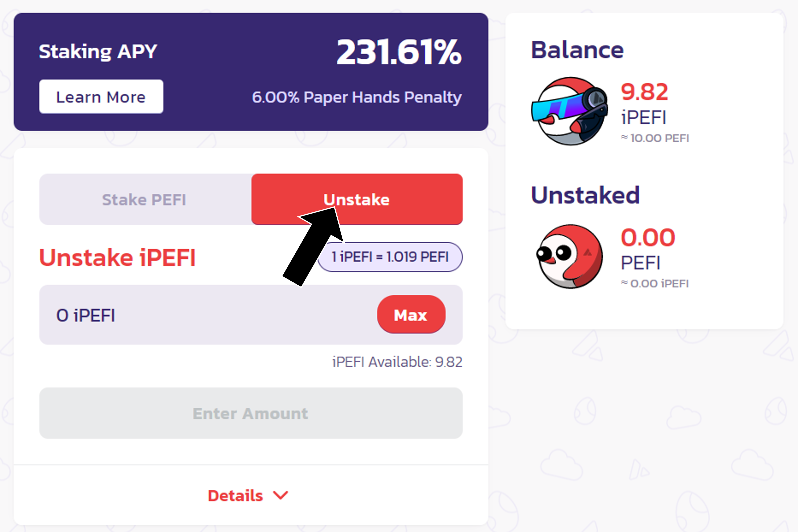Screen dimensions: 798x532
Task: Click the iPEFI Available: 9.82 text
Action: tap(397, 362)
